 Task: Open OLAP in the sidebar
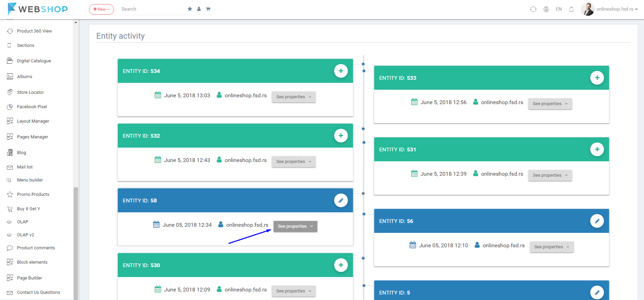click(x=23, y=222)
